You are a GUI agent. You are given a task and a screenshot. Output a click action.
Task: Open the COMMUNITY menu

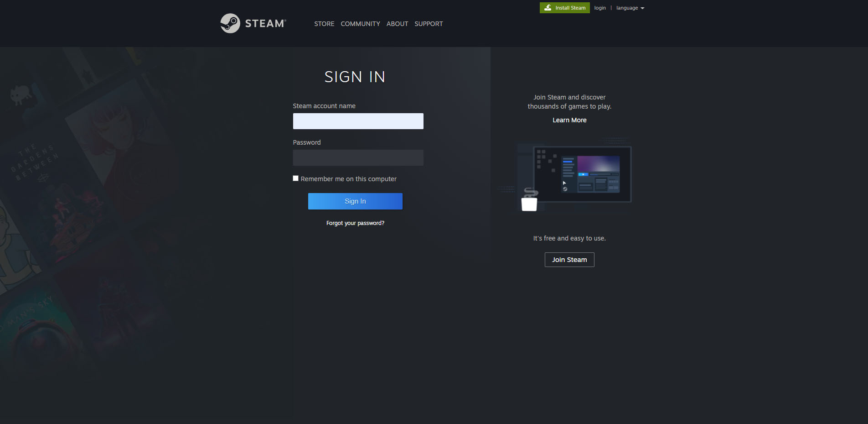360,24
